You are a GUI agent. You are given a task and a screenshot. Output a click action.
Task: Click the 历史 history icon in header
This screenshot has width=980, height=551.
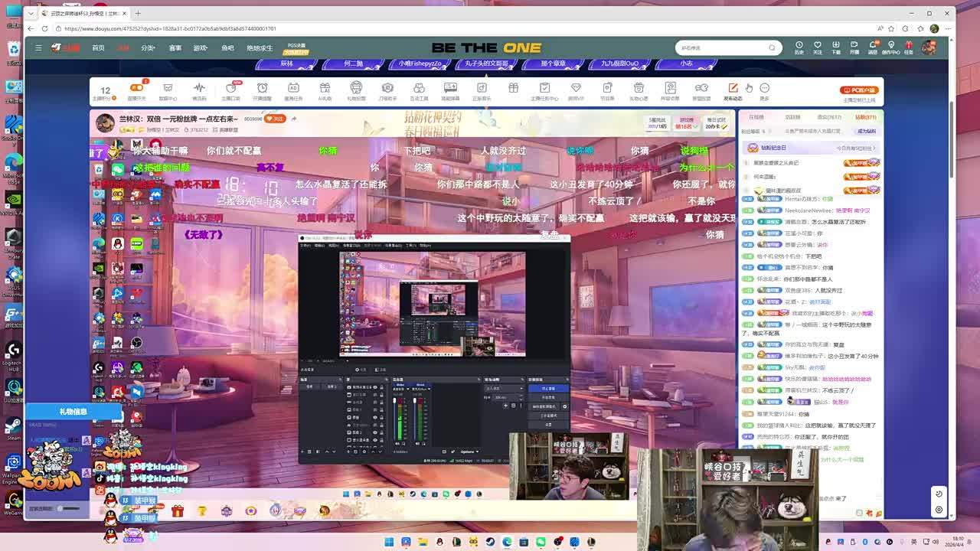click(799, 47)
